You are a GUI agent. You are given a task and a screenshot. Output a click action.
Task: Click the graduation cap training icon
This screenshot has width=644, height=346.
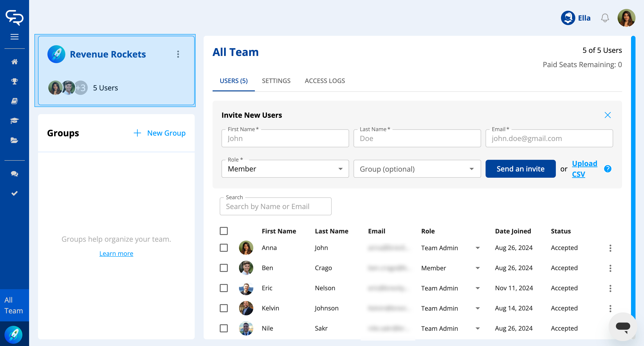click(x=15, y=121)
